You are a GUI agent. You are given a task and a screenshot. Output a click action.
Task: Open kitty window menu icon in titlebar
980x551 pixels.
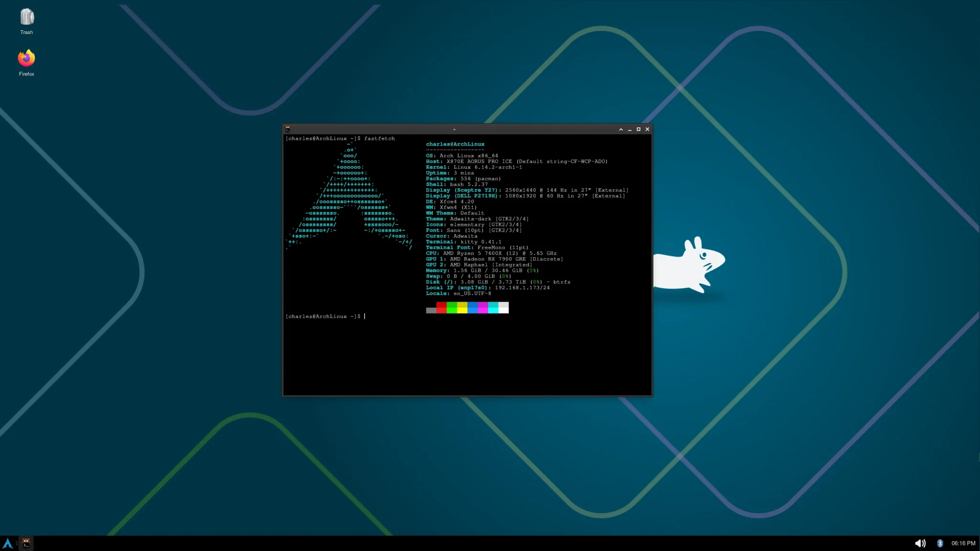coord(288,129)
